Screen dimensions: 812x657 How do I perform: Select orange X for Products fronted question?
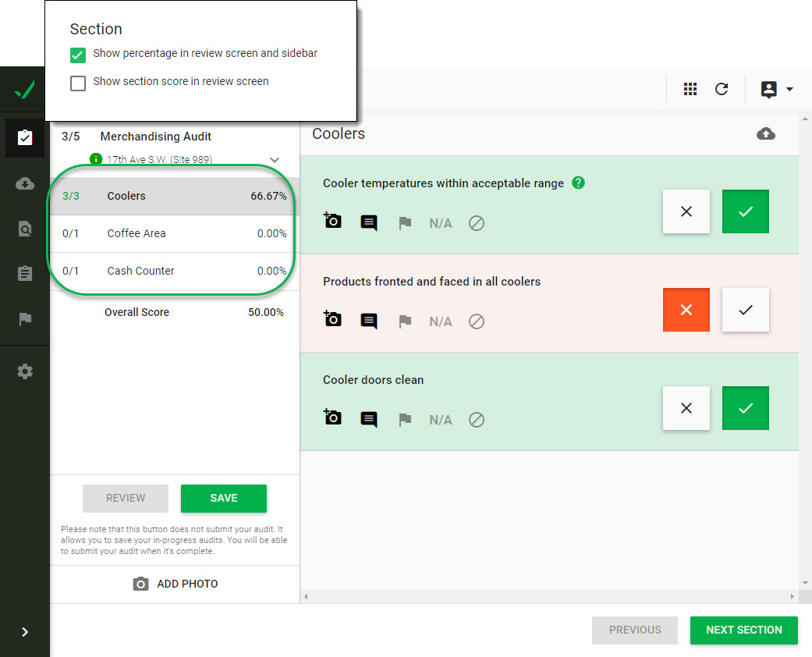click(686, 310)
